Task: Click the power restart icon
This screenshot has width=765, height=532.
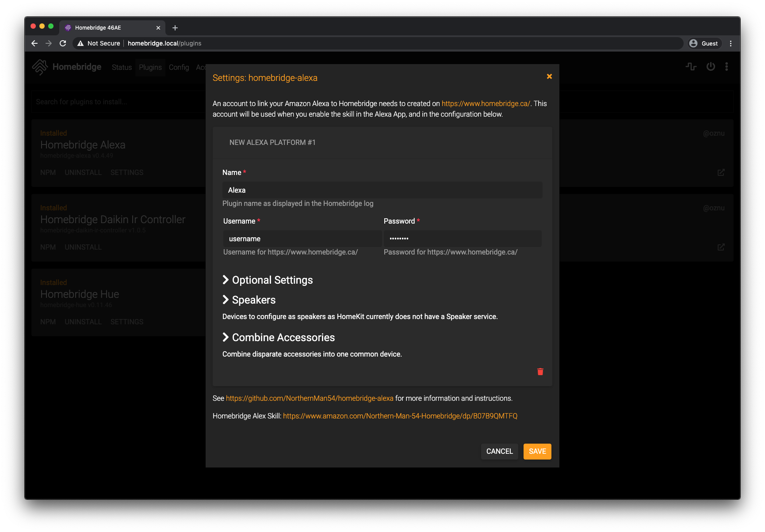Action: pyautogui.click(x=710, y=66)
